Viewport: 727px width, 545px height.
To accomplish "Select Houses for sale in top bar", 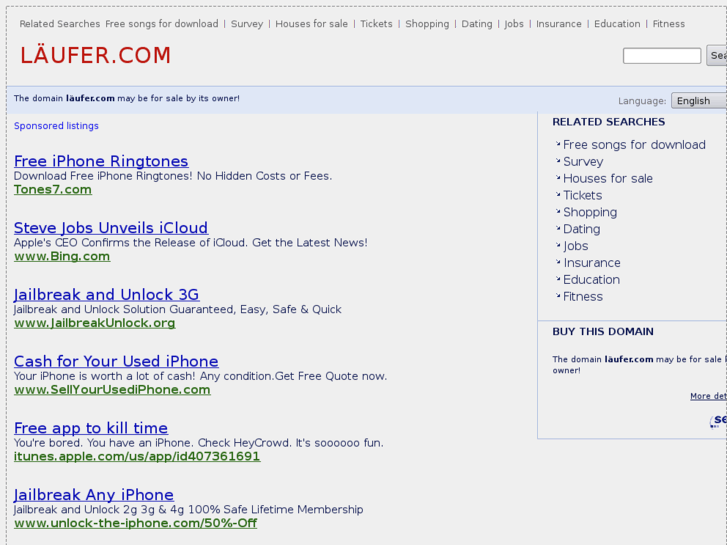I will coord(312,24).
